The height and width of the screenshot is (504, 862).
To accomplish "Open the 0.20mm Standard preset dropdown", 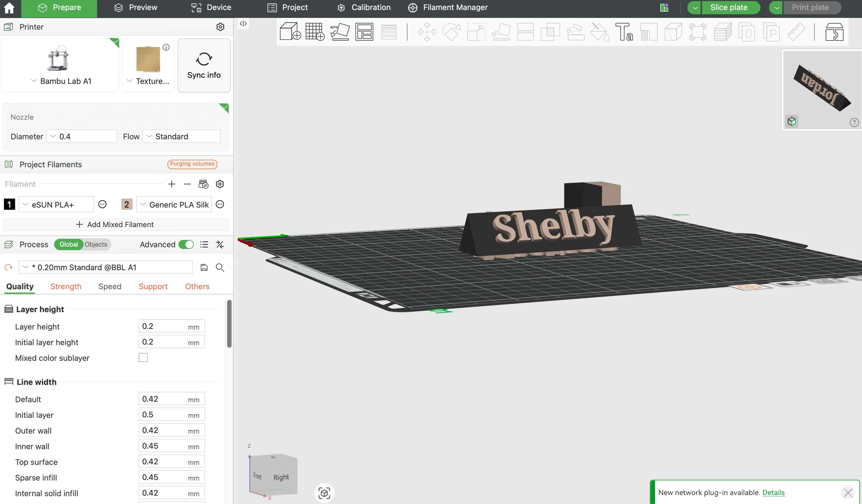I will [106, 267].
